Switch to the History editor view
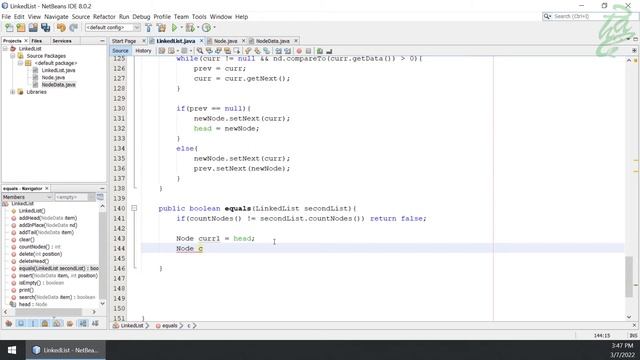This screenshot has height=360, width=640. click(143, 51)
